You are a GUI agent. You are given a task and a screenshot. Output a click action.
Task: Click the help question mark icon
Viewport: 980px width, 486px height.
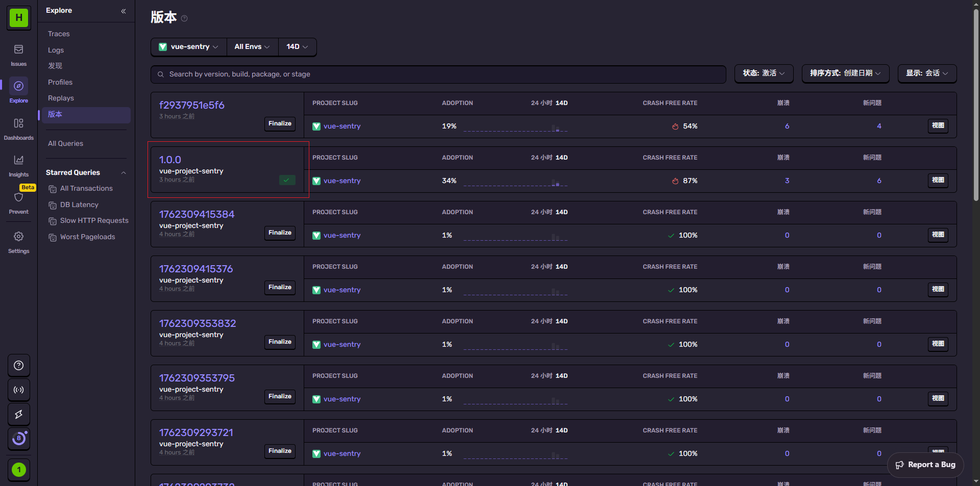(x=18, y=366)
